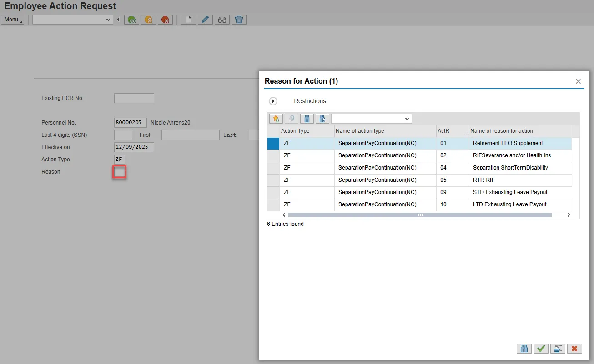The height and width of the screenshot is (364, 594).
Task: Expand the Restrictions section
Action: click(x=273, y=101)
